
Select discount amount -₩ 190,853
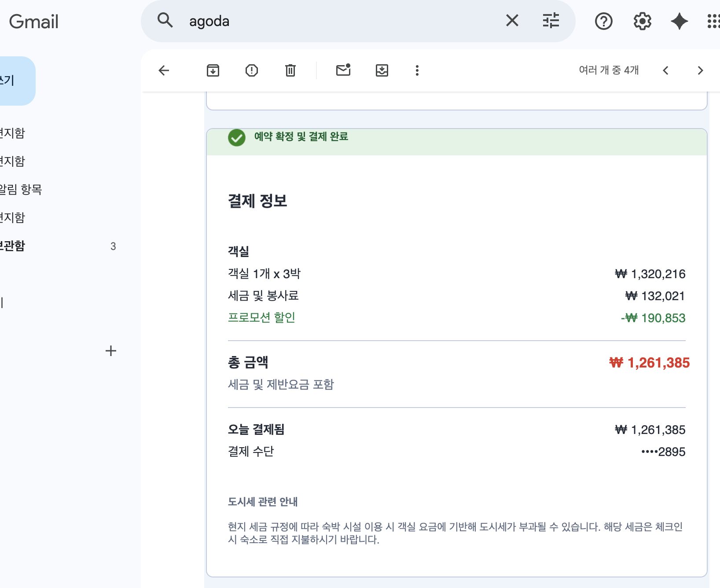[x=653, y=318]
